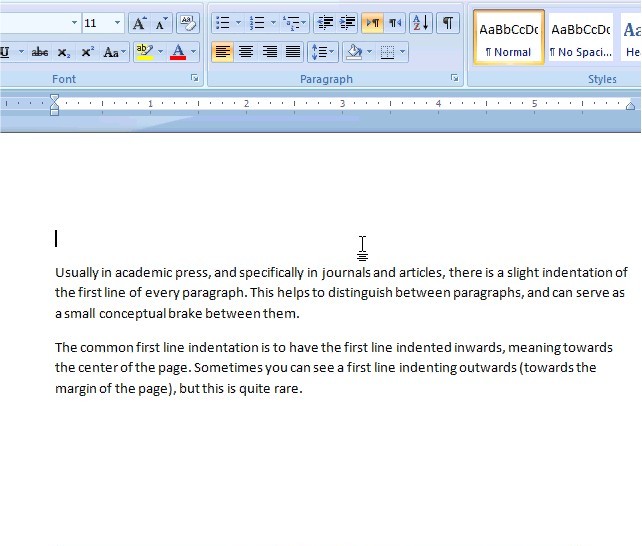Click the word "margin" in the last line
642x546 pixels.
tap(75, 389)
